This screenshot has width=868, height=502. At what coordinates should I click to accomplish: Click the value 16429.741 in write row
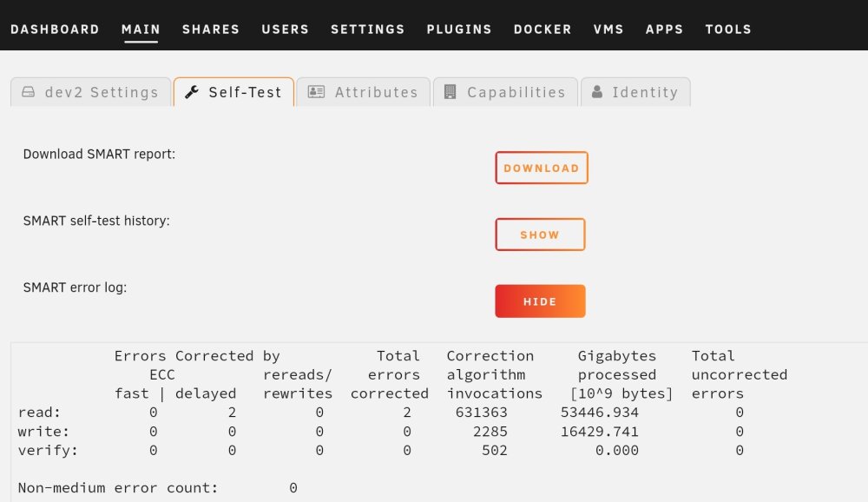pyautogui.click(x=600, y=431)
